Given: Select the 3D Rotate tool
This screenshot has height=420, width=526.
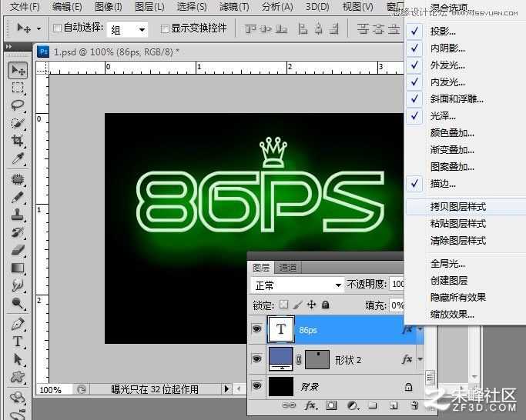Looking at the screenshot, I should (18, 398).
